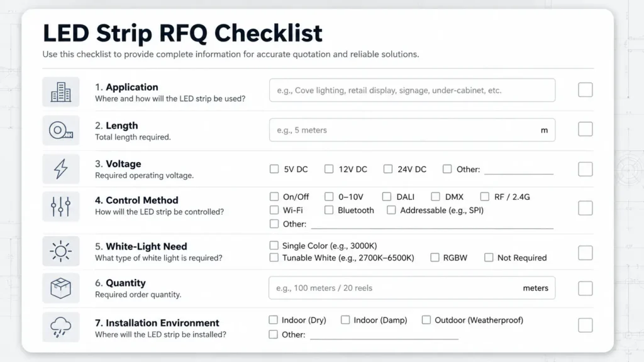Image resolution: width=644 pixels, height=362 pixels.
Task: Check the Other installation environment box
Action: click(273, 334)
